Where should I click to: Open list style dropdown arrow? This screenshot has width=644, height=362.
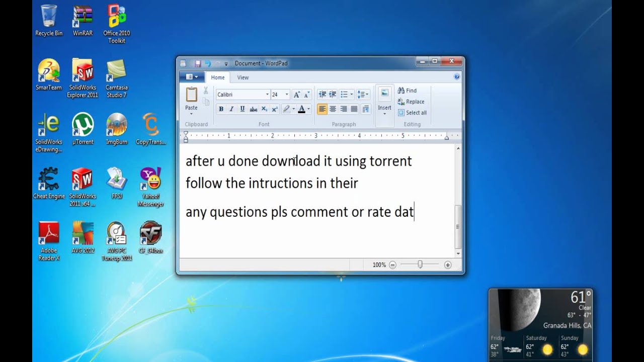tap(351, 95)
